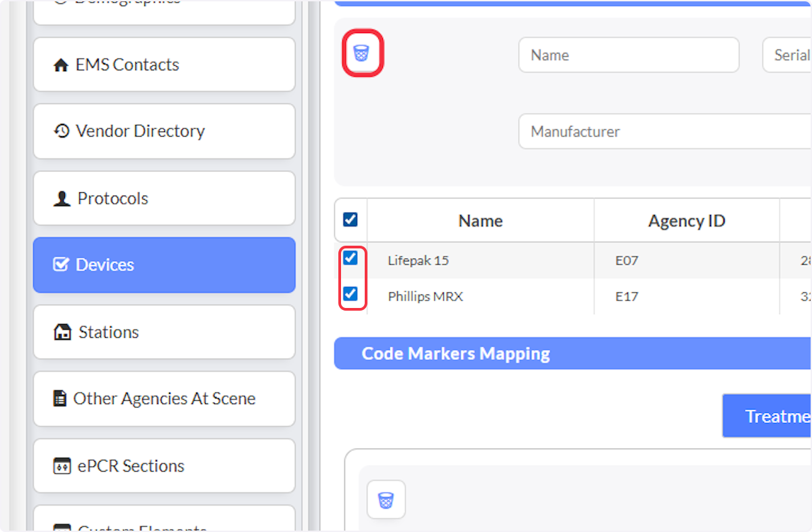Go to Protocols section
This screenshot has width=812, height=532.
click(164, 198)
